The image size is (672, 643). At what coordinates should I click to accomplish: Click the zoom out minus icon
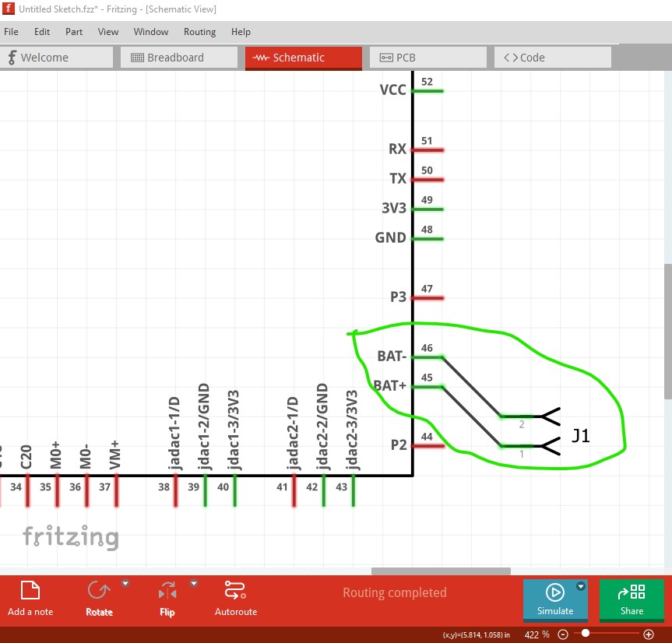563,634
